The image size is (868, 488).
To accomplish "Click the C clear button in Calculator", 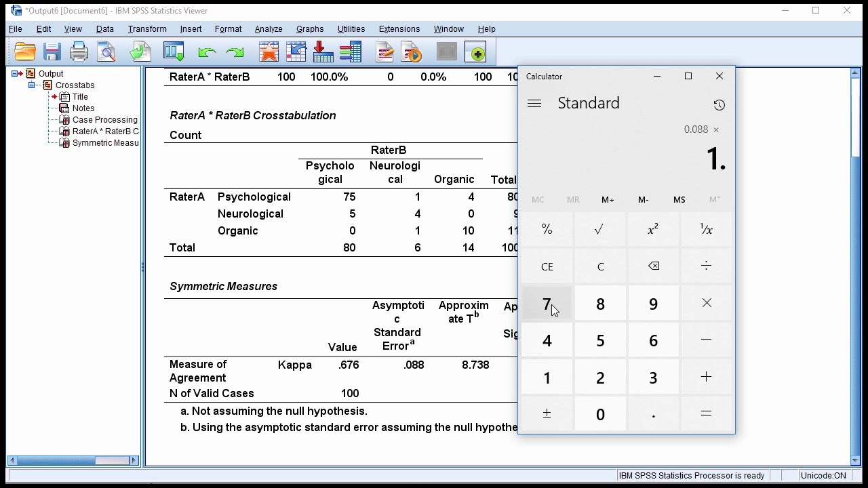I will pyautogui.click(x=599, y=266).
